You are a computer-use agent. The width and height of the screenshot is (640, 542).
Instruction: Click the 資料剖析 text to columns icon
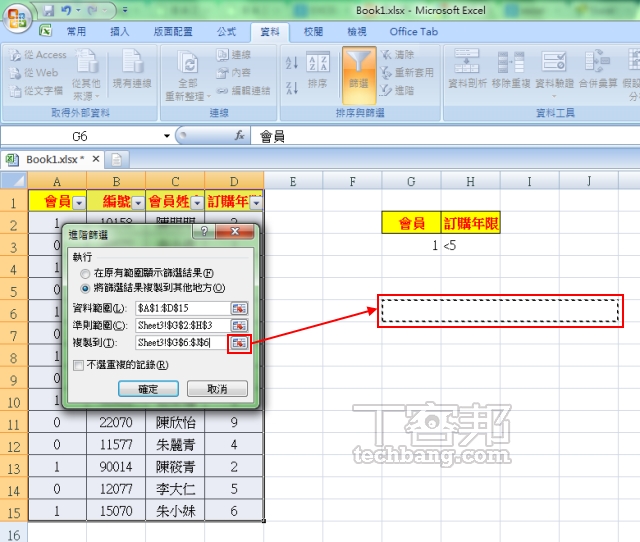(x=467, y=70)
